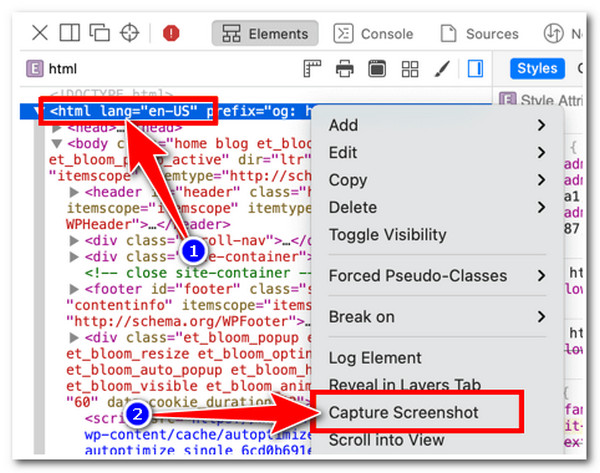Open the Console tab
600x473 pixels.
[373, 34]
